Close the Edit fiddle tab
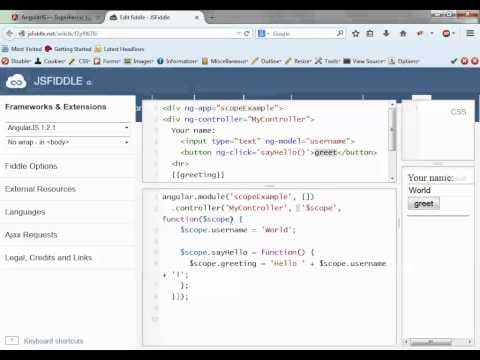 point(197,18)
